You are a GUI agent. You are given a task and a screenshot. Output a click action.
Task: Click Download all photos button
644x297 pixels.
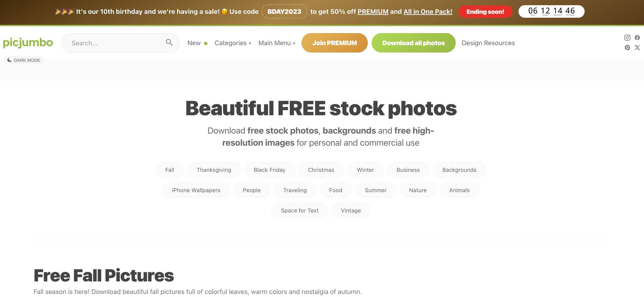[414, 43]
